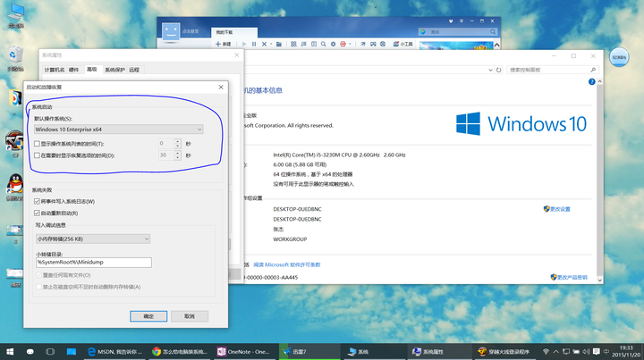
Task: Open the 穿越火线登录程序 taskbar item
Action: [505, 352]
